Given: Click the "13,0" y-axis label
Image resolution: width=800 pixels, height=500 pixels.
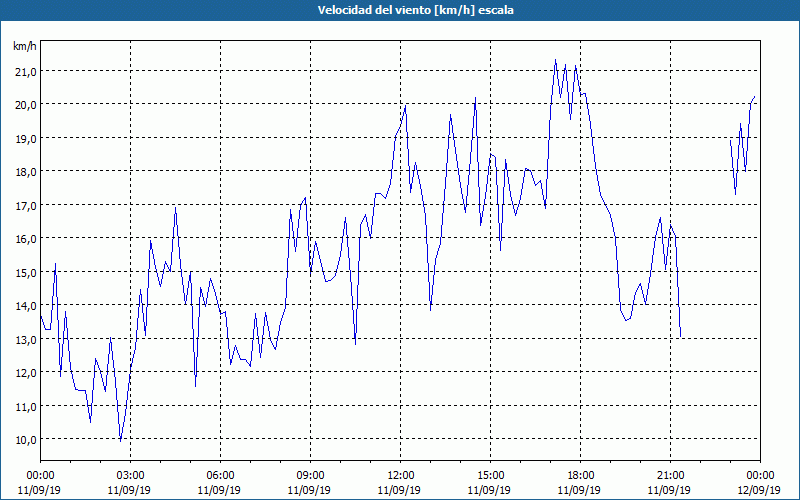Looking at the screenshot, I should click(26, 340).
